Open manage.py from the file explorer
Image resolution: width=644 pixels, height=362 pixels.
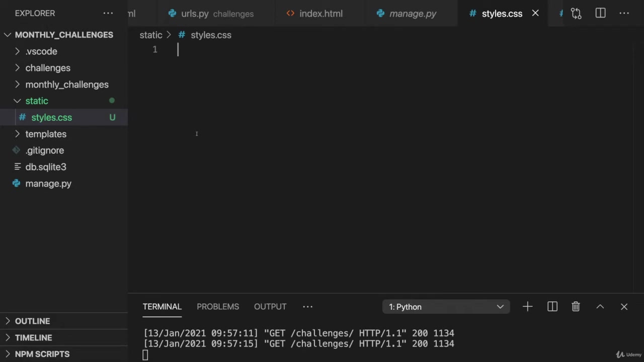[48, 184]
